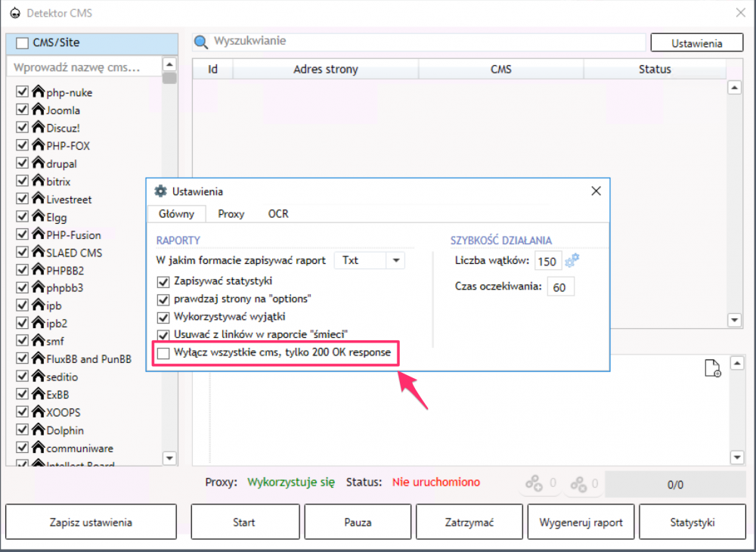
Task: Click log panel scrollbar up arrow
Action: (x=737, y=363)
